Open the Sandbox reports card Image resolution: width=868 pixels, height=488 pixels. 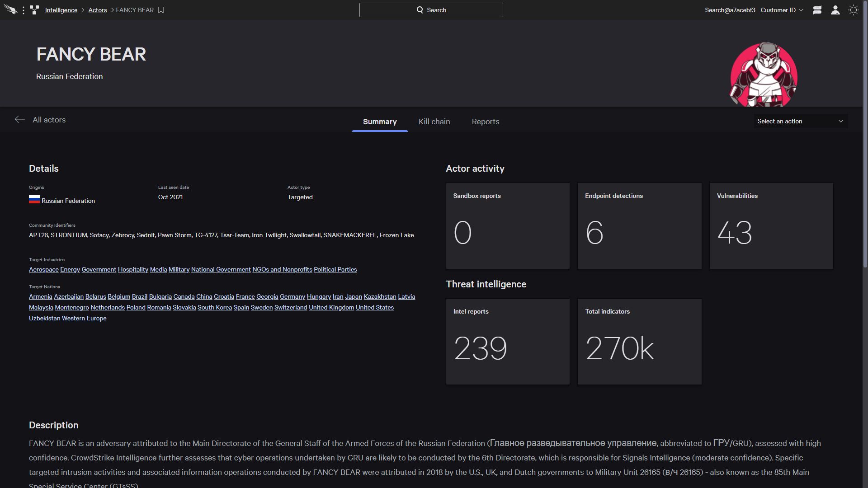tap(508, 226)
